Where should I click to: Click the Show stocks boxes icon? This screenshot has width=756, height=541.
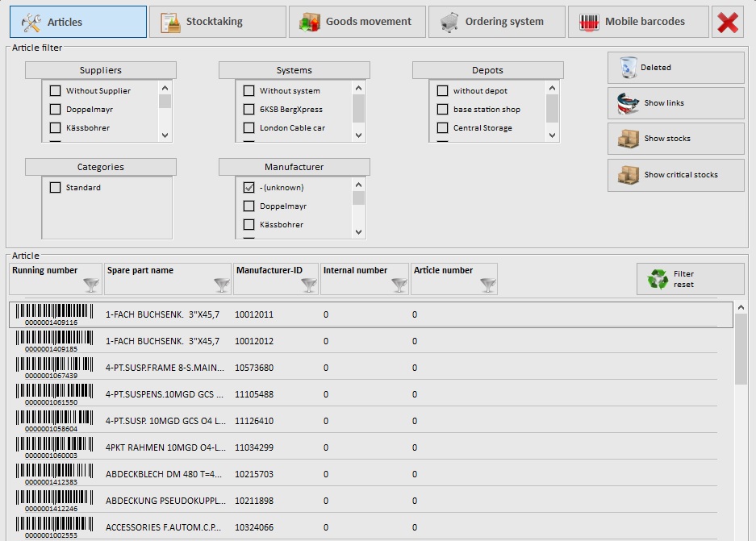629,139
